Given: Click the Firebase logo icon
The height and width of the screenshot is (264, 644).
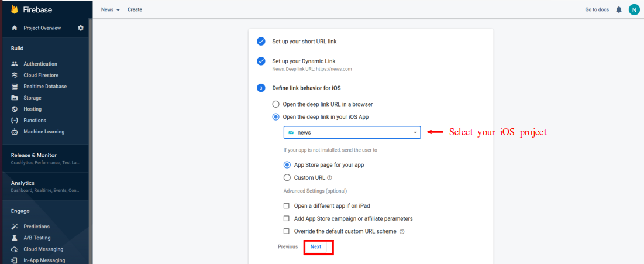Looking at the screenshot, I should pos(14,9).
